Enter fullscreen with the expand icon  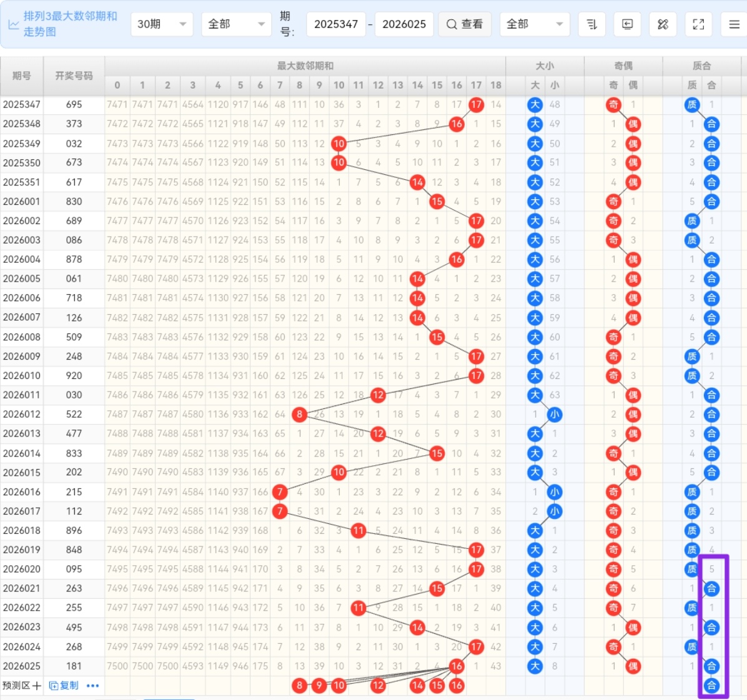(x=698, y=24)
